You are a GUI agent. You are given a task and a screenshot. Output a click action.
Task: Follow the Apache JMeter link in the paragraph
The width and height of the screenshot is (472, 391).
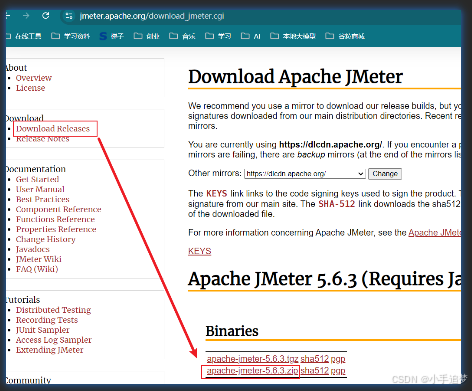click(x=435, y=232)
